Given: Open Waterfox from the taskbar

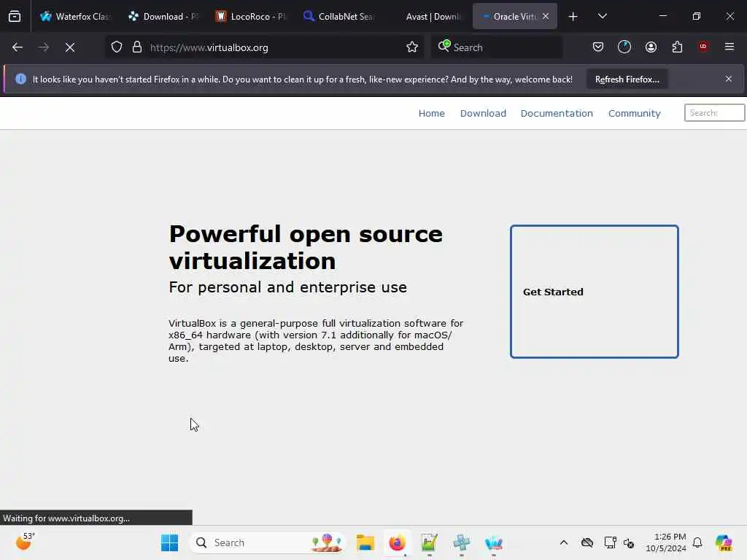Looking at the screenshot, I should 494,542.
